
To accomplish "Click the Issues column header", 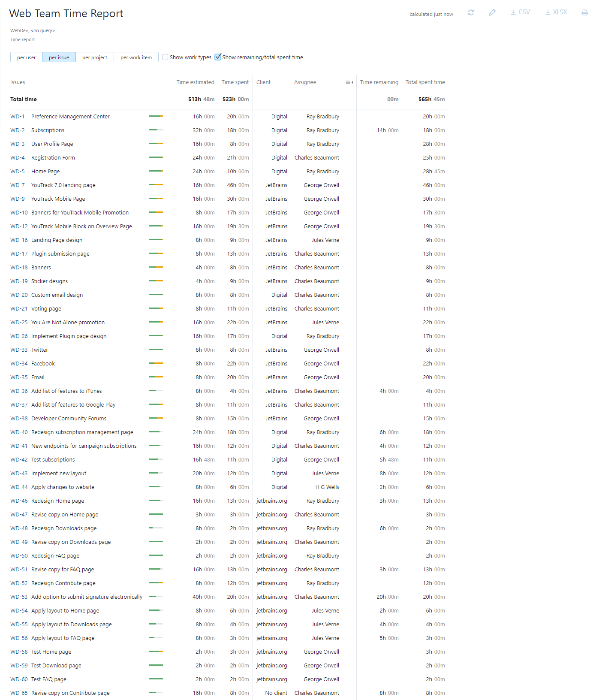I will coord(18,82).
